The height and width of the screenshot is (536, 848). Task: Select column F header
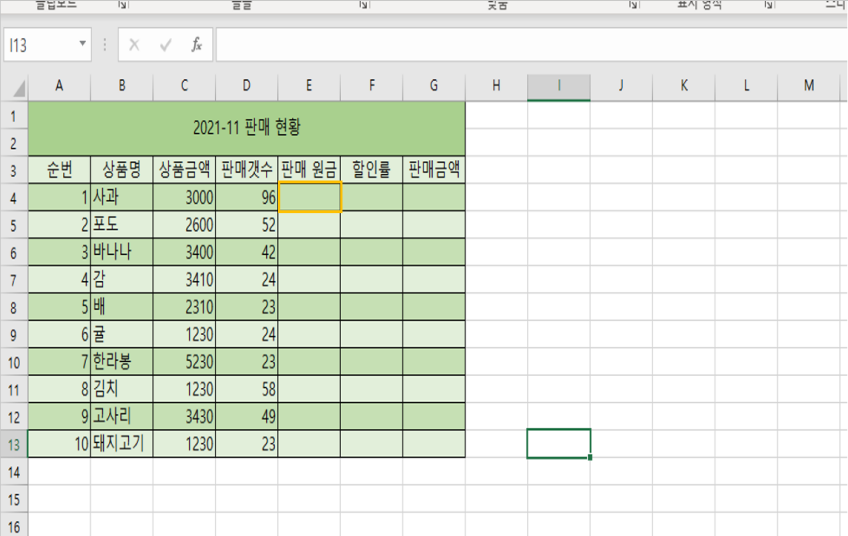pos(372,85)
